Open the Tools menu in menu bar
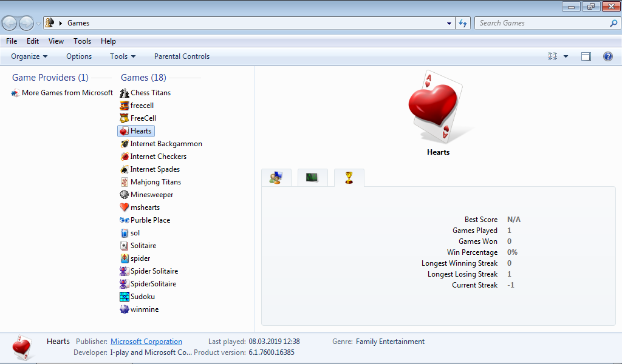The width and height of the screenshot is (622, 364). click(82, 41)
